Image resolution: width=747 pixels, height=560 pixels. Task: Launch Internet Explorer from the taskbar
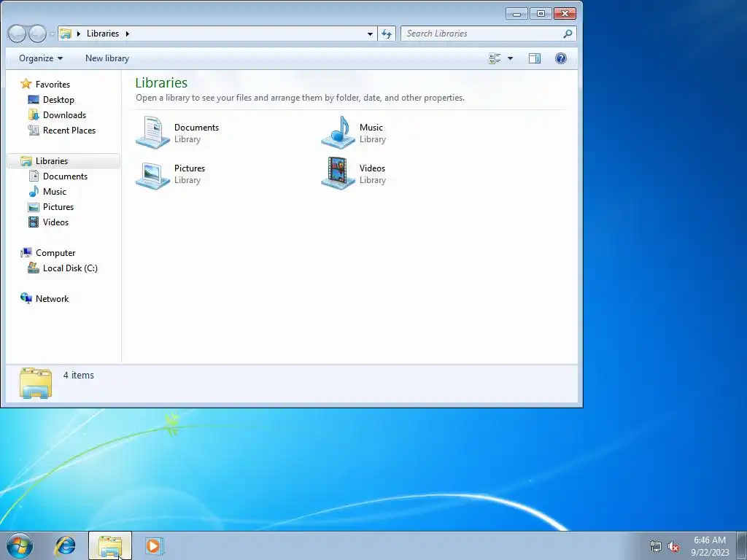tap(65, 545)
